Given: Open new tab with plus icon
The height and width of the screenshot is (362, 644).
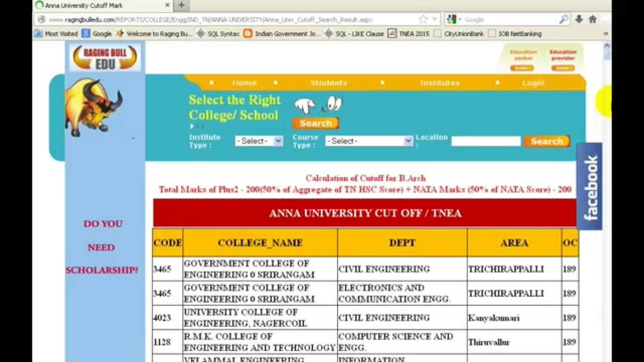Looking at the screenshot, I should coord(182,5).
